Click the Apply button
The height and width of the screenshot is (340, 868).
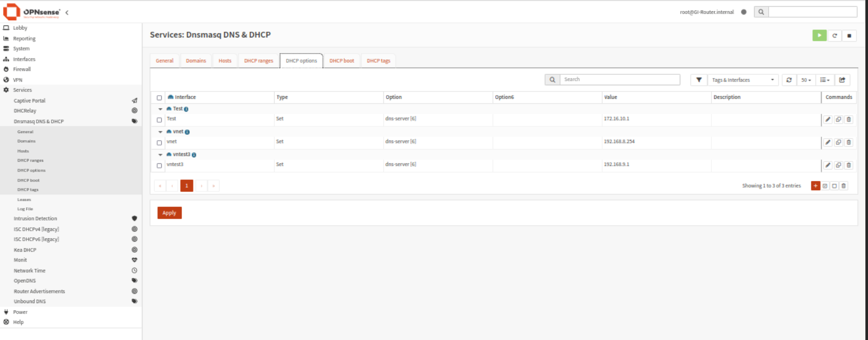[169, 213]
